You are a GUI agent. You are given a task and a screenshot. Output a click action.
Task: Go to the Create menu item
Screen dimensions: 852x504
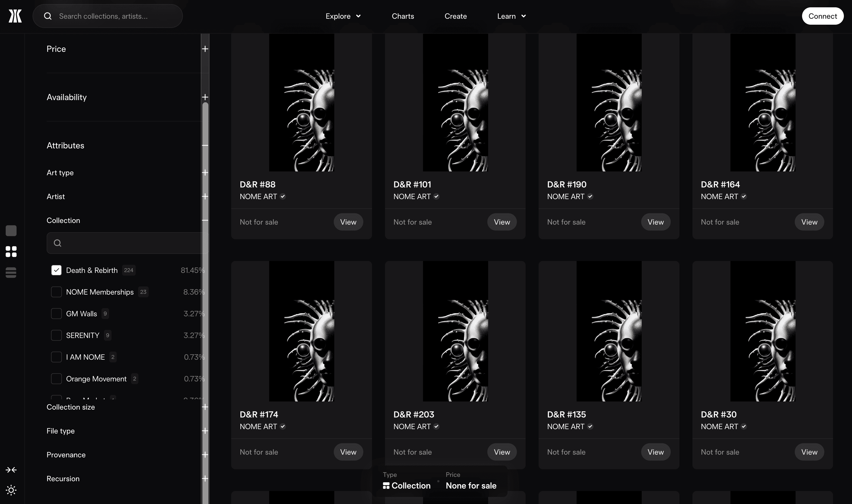[455, 16]
